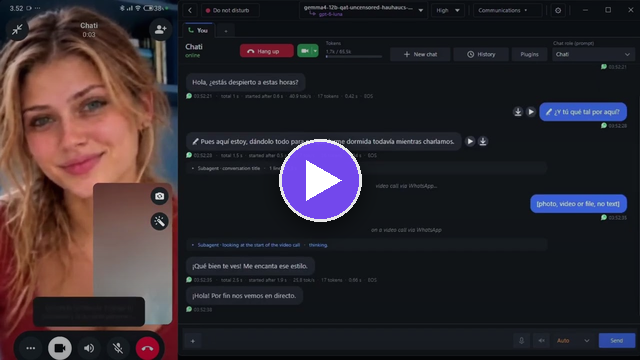Toggle the green video camera button

(304, 51)
